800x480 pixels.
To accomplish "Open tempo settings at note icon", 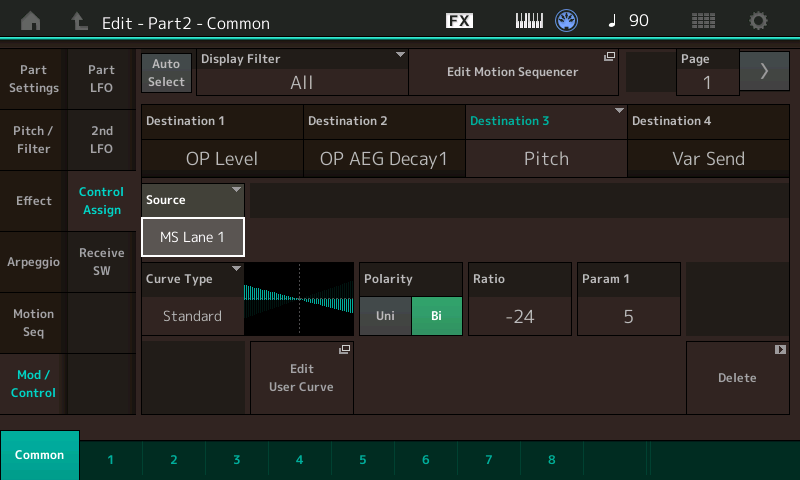I will 627,21.
